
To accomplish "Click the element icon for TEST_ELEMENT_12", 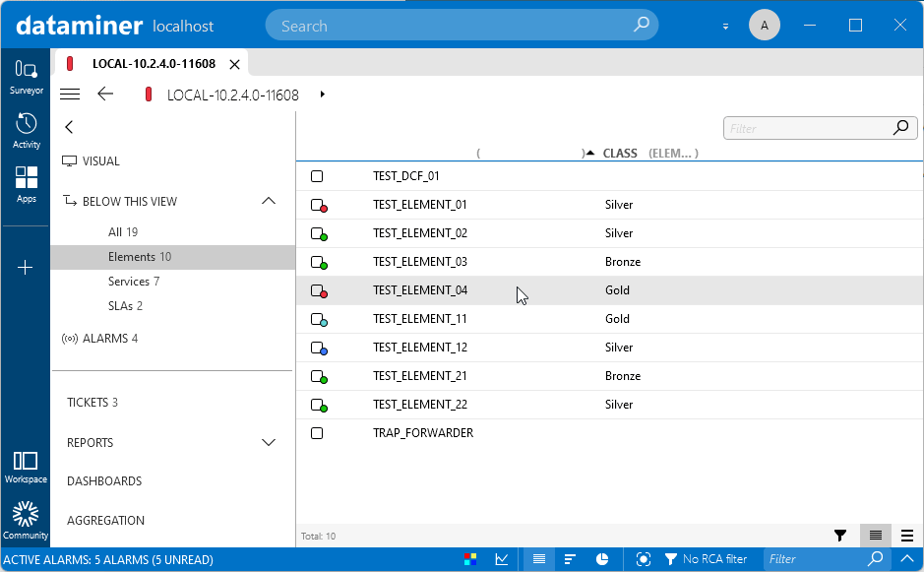I will [x=319, y=348].
